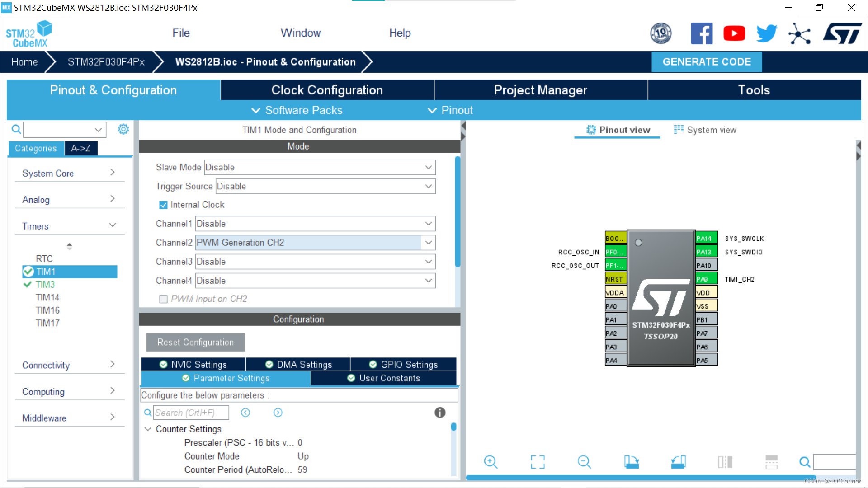Click the next search result arrow

278,413
